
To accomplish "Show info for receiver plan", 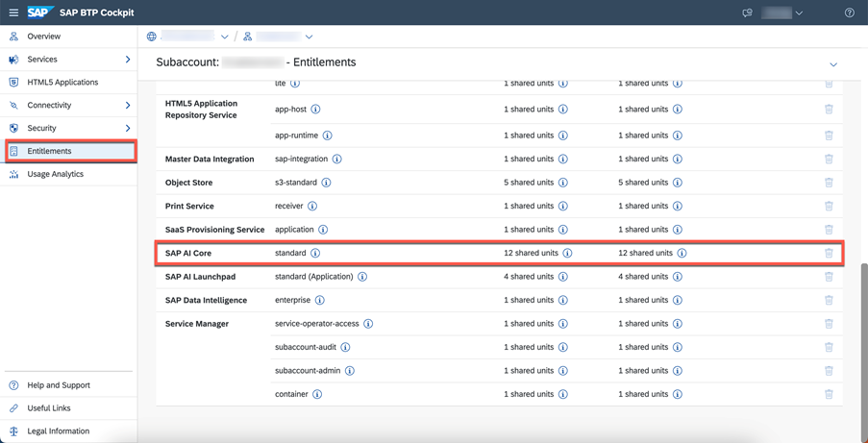I will [x=311, y=206].
